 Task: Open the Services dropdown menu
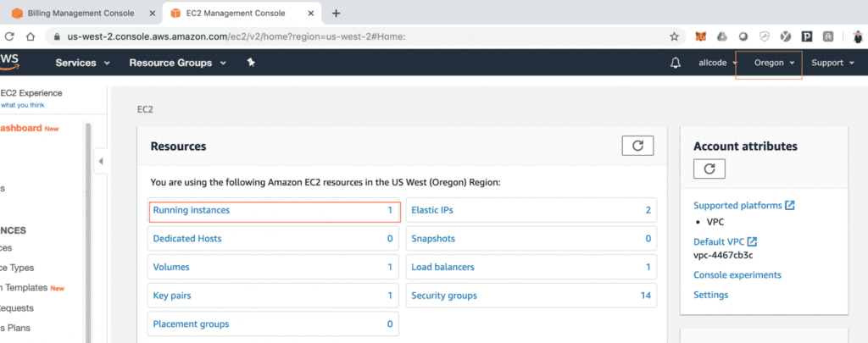(x=82, y=63)
